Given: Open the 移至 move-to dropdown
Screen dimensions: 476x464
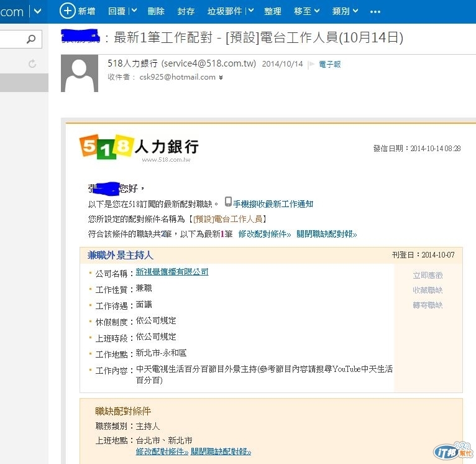Looking at the screenshot, I should click(x=307, y=11).
